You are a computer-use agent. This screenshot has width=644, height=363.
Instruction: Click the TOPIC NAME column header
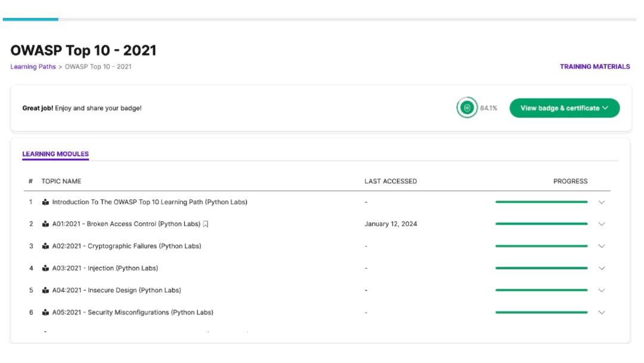(x=61, y=181)
